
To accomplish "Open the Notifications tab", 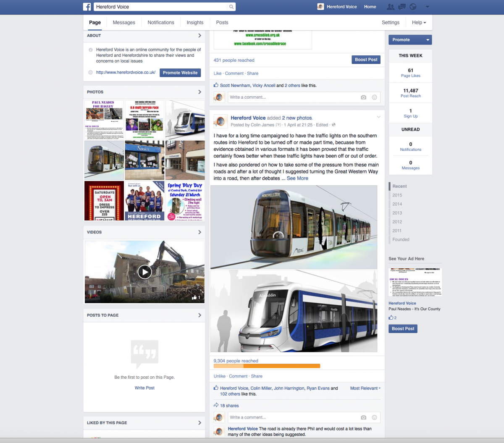I will click(x=161, y=23).
